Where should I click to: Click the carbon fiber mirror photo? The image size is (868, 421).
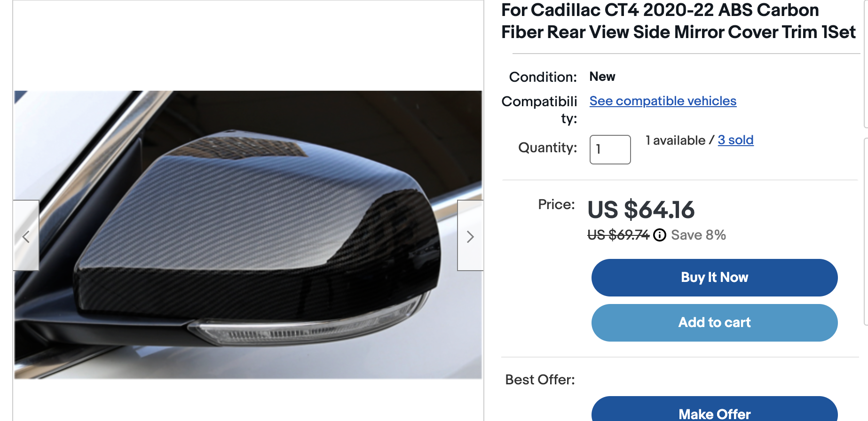pos(248,235)
